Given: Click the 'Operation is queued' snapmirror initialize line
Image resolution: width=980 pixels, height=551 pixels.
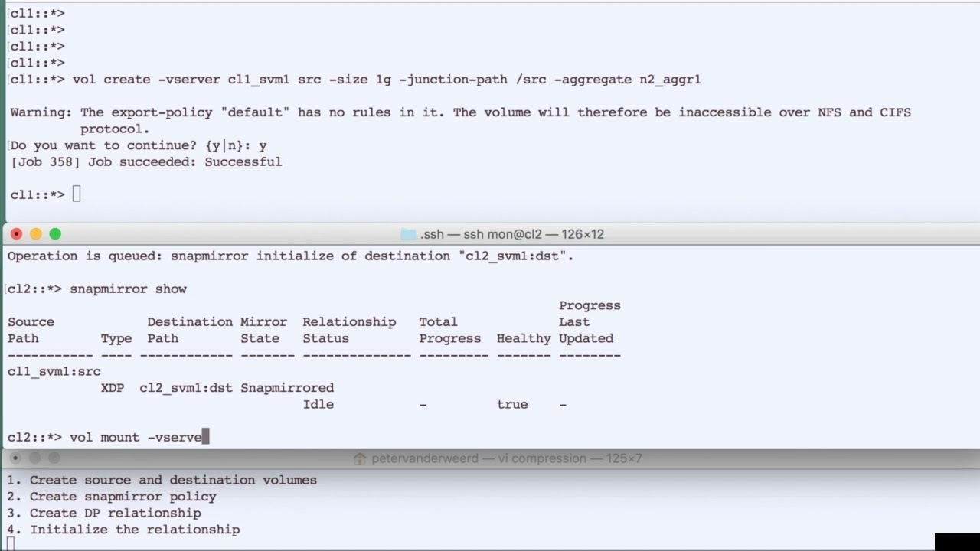Looking at the screenshot, I should (x=290, y=256).
